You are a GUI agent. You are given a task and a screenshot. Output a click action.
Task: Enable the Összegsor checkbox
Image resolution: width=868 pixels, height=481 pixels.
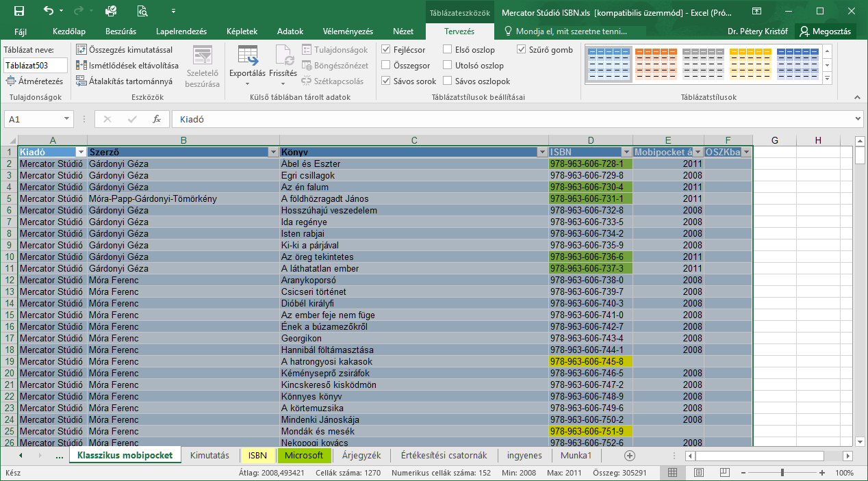tap(386, 66)
